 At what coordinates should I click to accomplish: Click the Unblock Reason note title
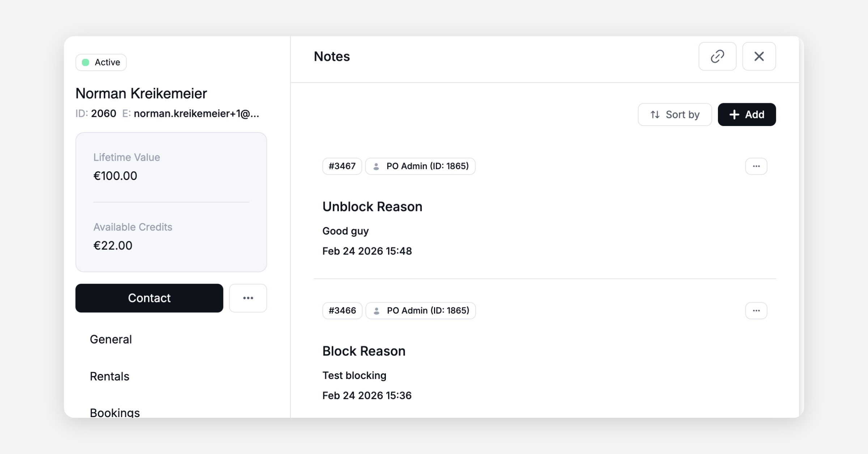click(372, 206)
